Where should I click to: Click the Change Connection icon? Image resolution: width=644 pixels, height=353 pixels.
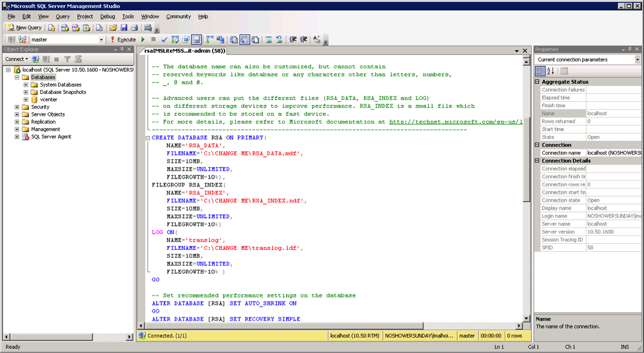click(x=22, y=40)
